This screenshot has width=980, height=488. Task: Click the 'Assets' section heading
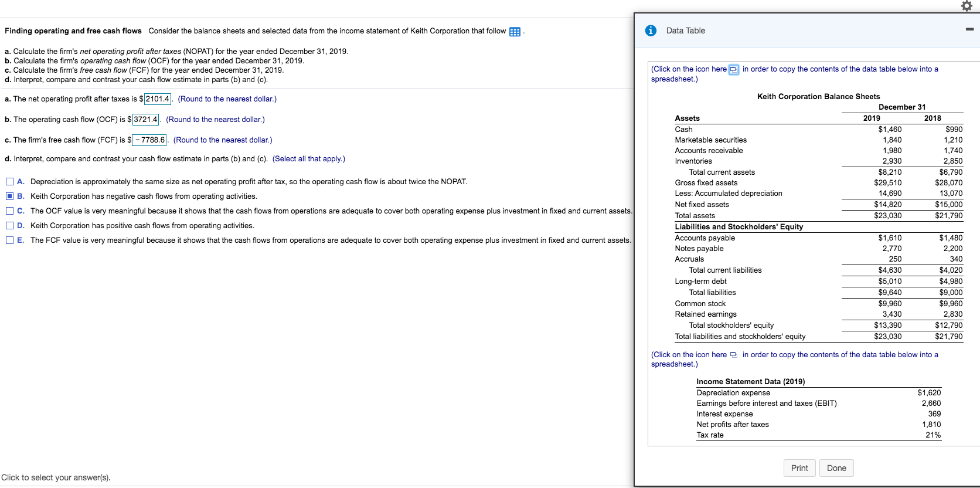[687, 118]
